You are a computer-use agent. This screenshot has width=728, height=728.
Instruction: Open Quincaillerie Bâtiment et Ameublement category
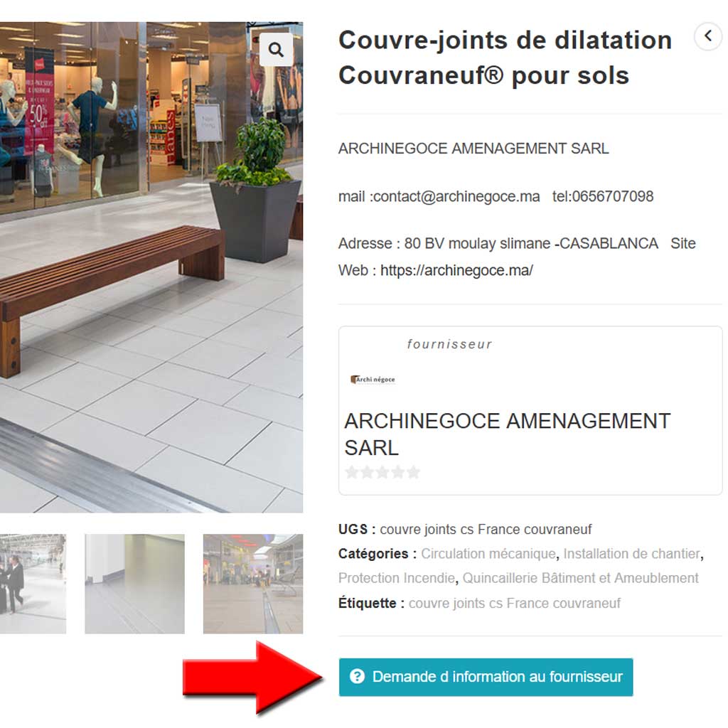point(580,578)
